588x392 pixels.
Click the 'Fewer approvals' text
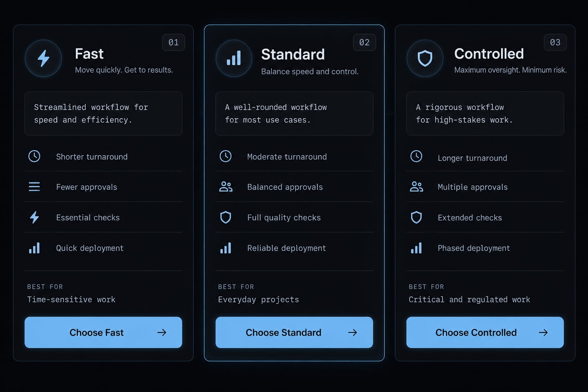click(87, 187)
